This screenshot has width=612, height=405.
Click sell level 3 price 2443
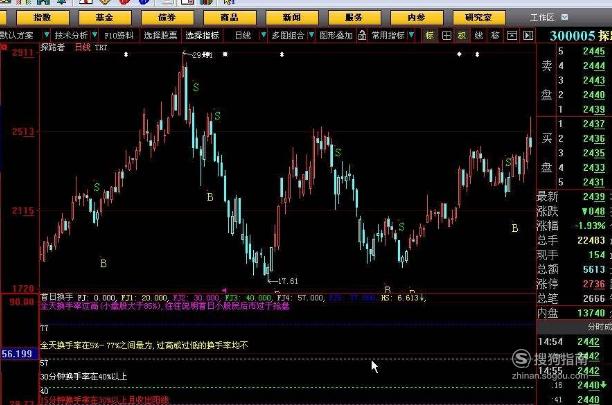594,80
